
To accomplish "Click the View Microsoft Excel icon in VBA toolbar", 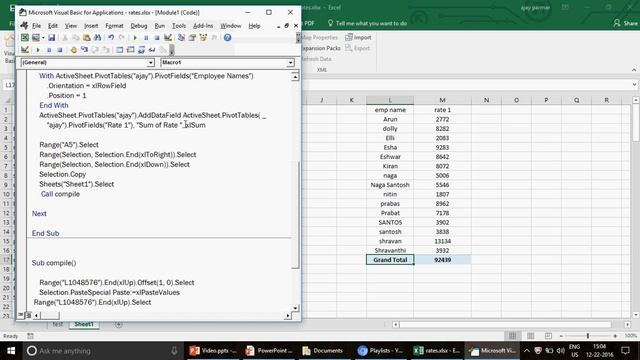I will coord(25,38).
